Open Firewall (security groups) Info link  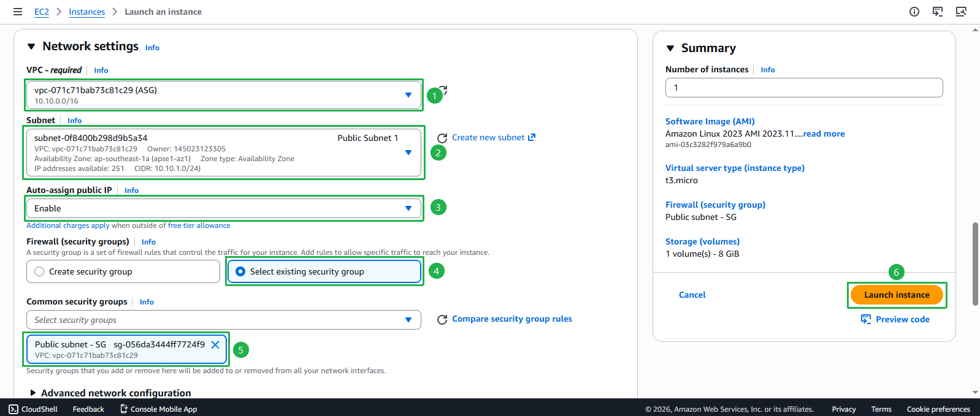148,242
